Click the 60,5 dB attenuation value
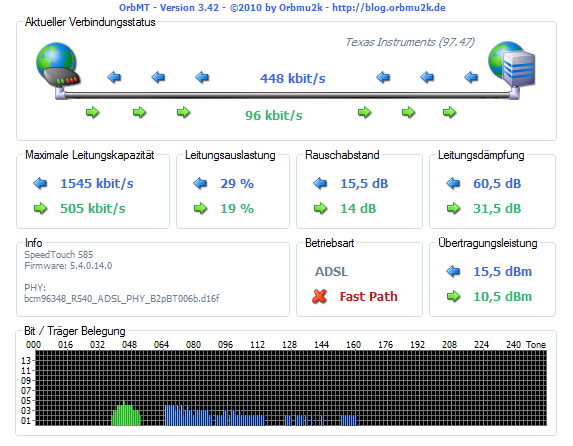The width and height of the screenshot is (573, 446). [x=497, y=184]
